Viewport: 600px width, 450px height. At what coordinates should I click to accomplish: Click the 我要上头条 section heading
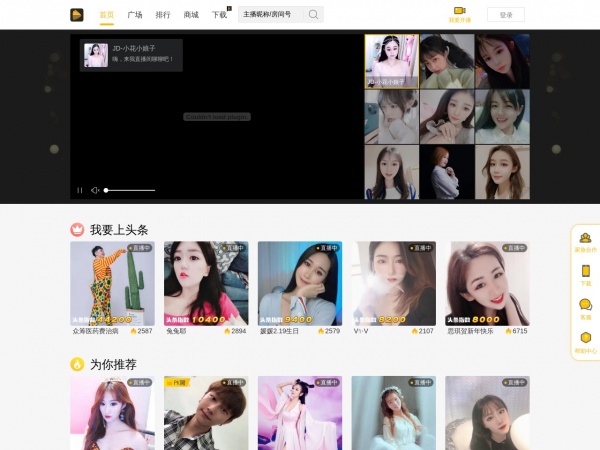pyautogui.click(x=119, y=230)
